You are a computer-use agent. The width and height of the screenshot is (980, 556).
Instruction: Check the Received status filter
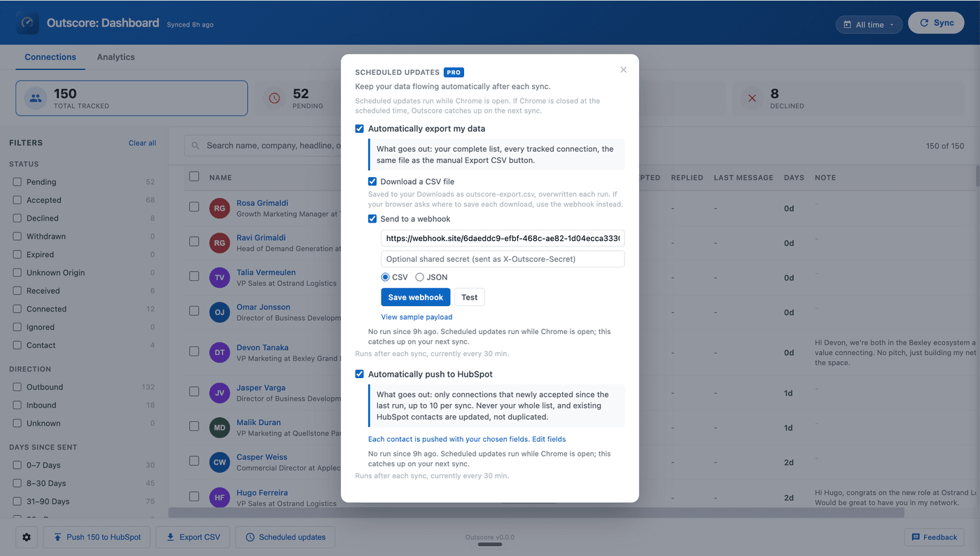tap(17, 291)
